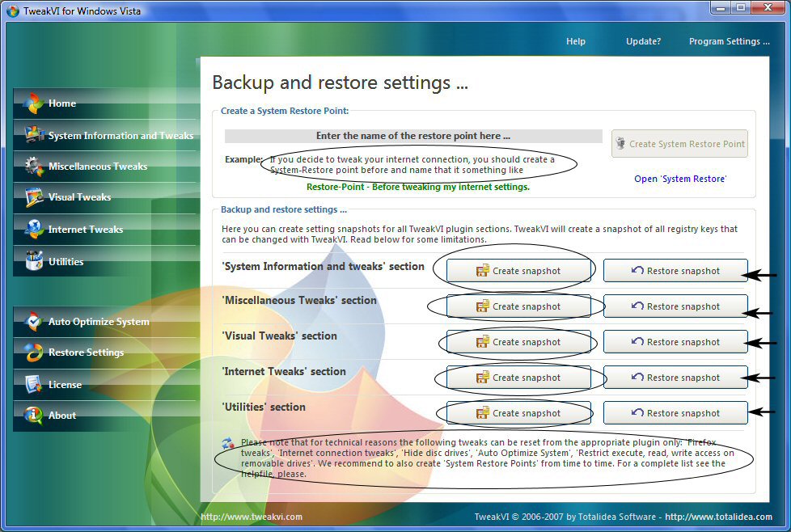This screenshot has width=791, height=532.
Task: Click the "'Visual Tweaks' section" label
Action: coord(280,336)
